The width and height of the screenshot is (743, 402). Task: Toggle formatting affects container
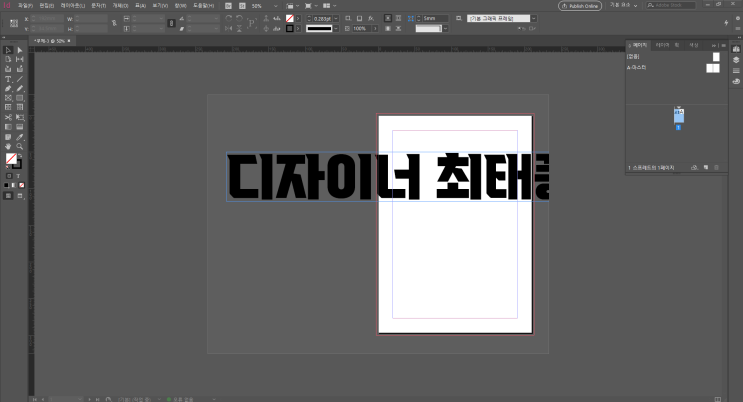[x=9, y=176]
